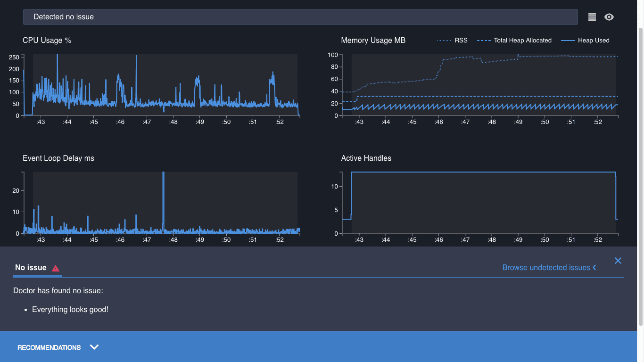
Task: Close the issue panel with X icon
Action: 618,261
